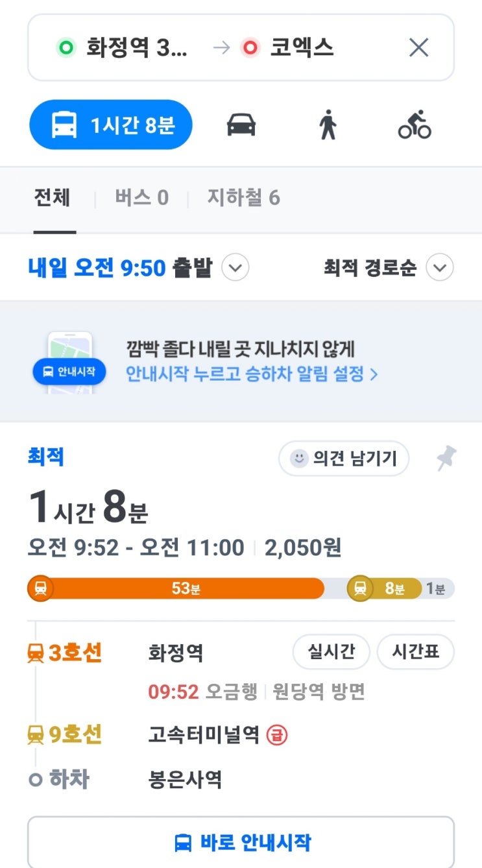Select the transit 1시간 8분 mode pill
This screenshot has height=868, width=482.
111,125
